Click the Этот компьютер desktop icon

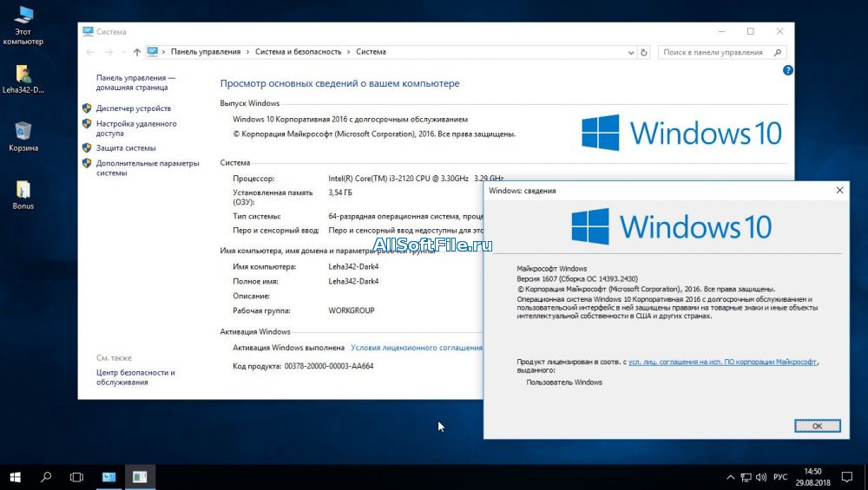click(23, 16)
